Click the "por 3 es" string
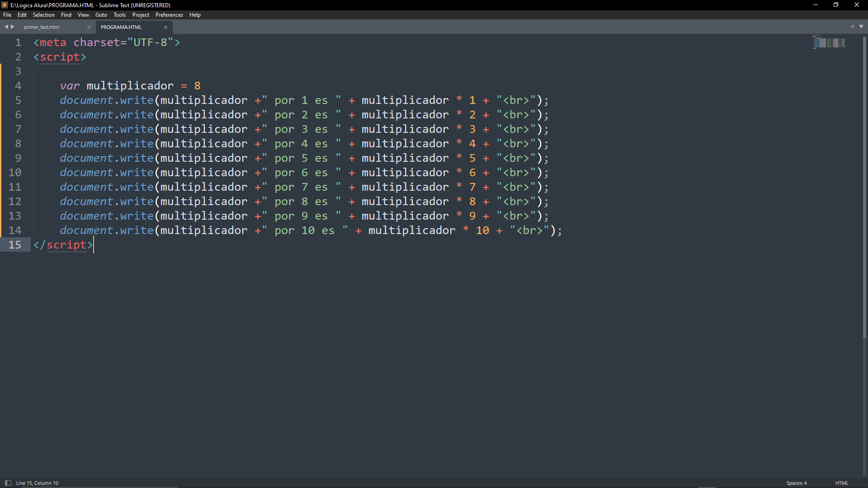 302,129
